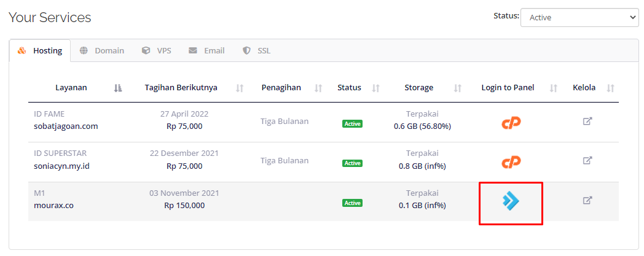Click the sobatjagoan.com service name
The image size is (644, 256).
pos(66,126)
